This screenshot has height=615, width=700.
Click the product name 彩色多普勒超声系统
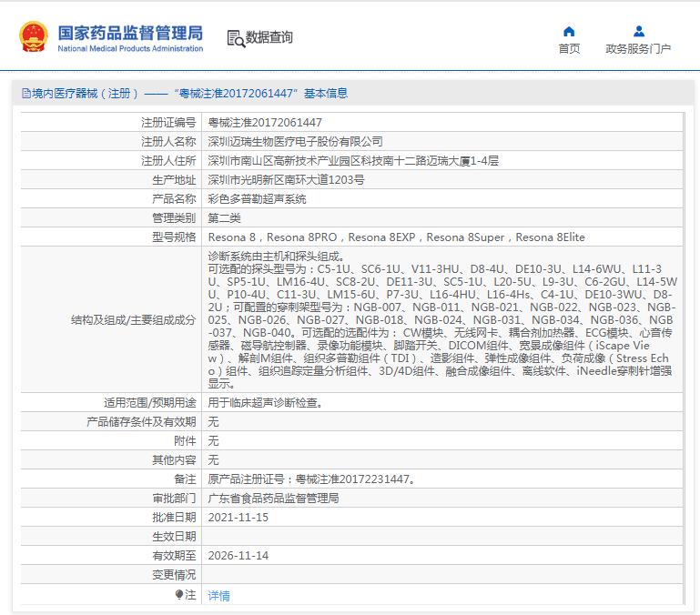point(258,198)
